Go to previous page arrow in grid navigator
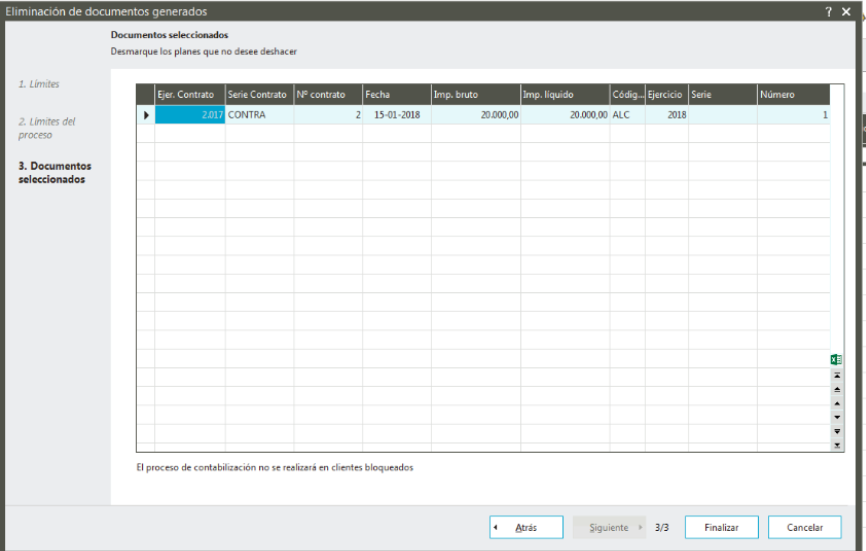The width and height of the screenshot is (866, 551). click(x=837, y=390)
